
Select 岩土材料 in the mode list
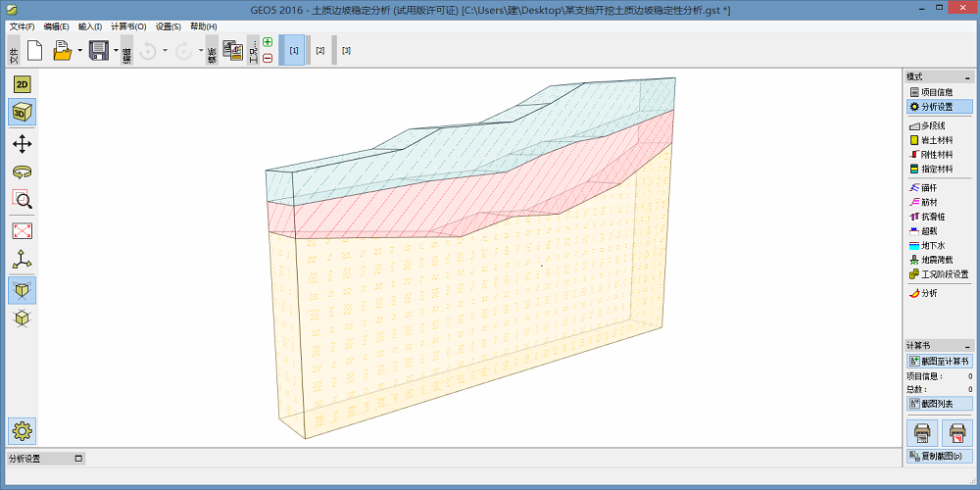pyautogui.click(x=938, y=140)
